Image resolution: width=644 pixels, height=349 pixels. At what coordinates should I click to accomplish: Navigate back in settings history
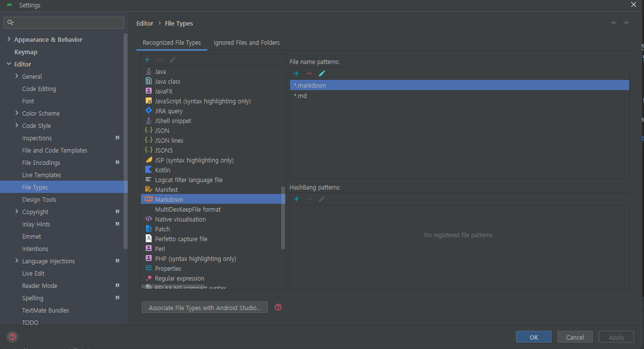click(613, 23)
